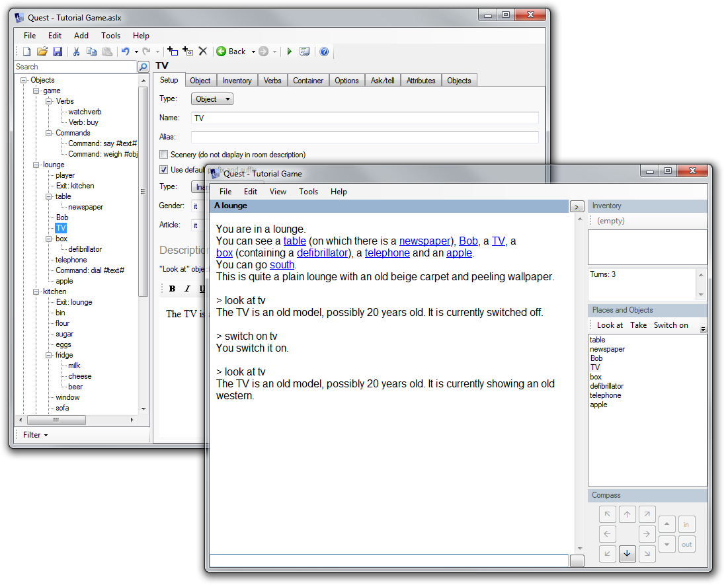The height and width of the screenshot is (585, 728).
Task: Click the Redo arrow icon
Action: click(147, 52)
